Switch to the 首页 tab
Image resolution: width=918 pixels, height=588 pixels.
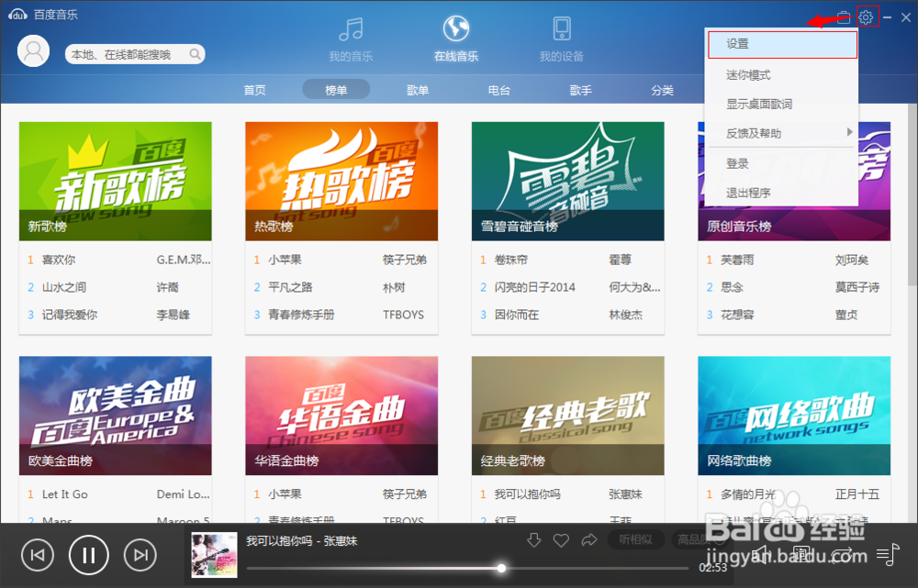[254, 90]
